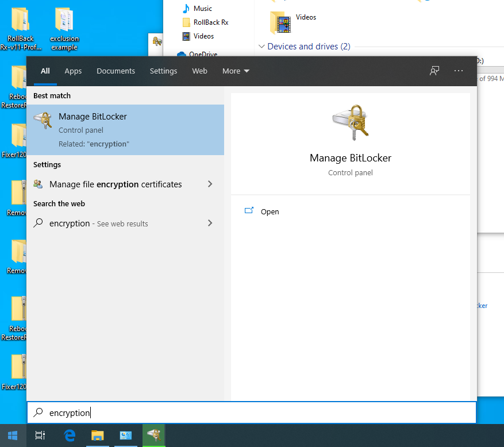Click the search box containing encryption

[x=252, y=413]
